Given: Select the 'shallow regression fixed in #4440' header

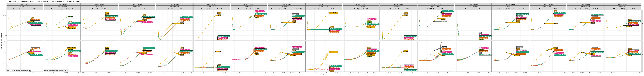Looking at the screenshot, I should [324, 9].
